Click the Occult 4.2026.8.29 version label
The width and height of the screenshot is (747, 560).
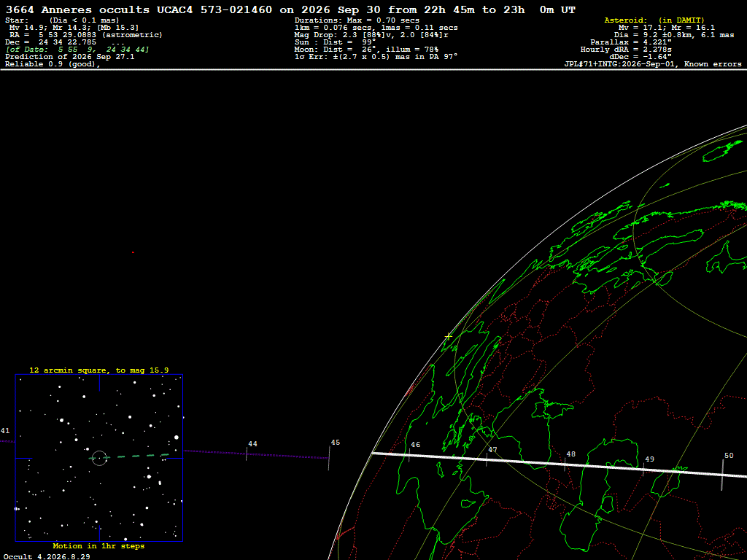click(x=47, y=556)
